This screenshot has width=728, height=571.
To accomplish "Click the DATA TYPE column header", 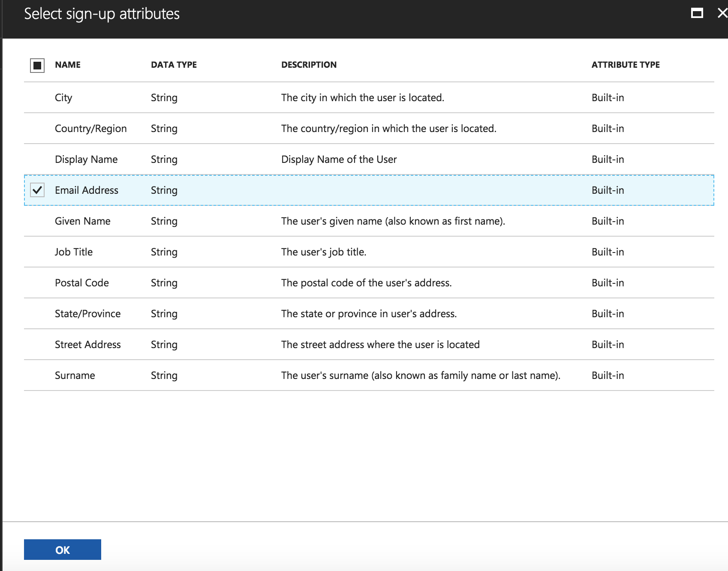I will (x=174, y=65).
